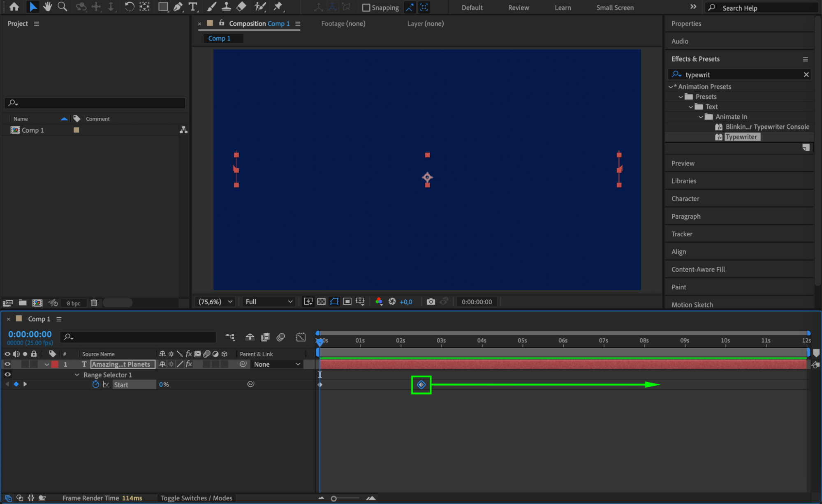Click the Take Snapshot camera icon
The image size is (822, 504).
431,302
